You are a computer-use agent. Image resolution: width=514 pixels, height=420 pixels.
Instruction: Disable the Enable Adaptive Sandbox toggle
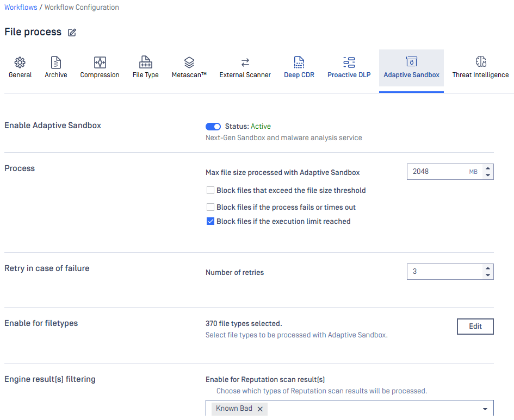[213, 127]
